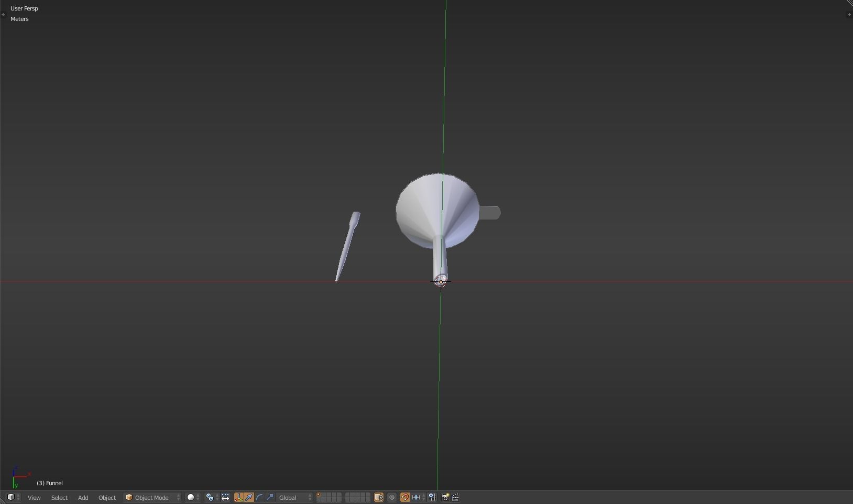
Task: Enable the rotate manipulator arc
Action: 259,497
